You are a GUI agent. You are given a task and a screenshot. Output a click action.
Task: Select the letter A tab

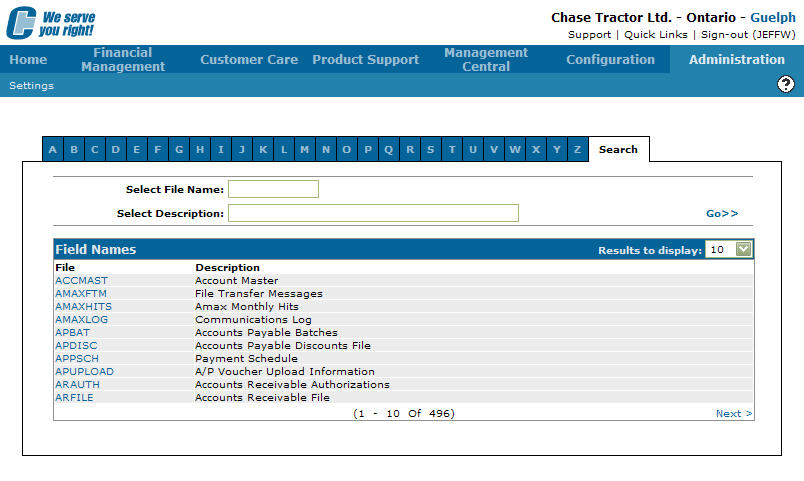point(52,150)
